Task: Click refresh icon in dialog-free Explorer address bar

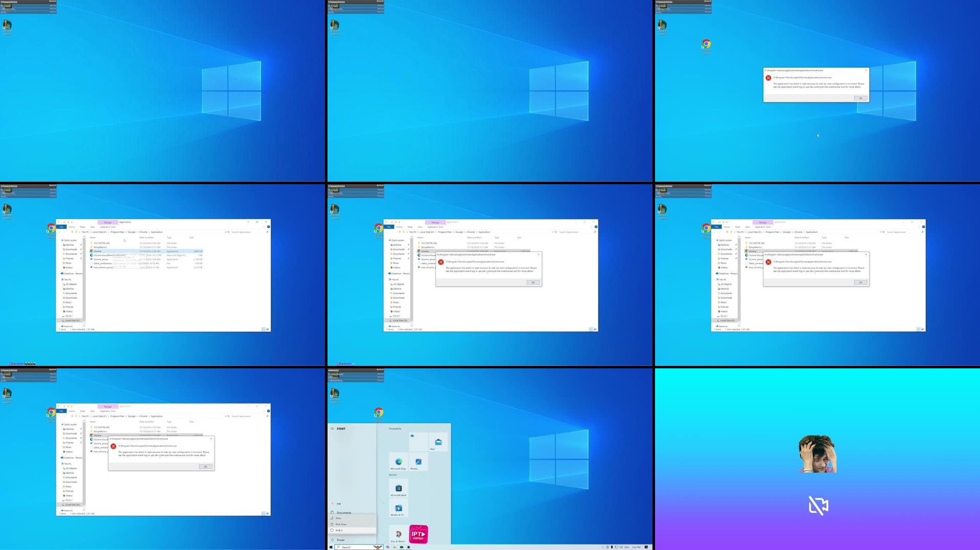Action: [228, 232]
